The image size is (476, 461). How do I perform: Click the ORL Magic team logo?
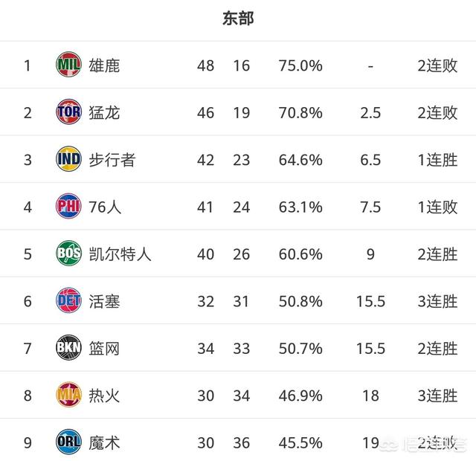[68, 442]
